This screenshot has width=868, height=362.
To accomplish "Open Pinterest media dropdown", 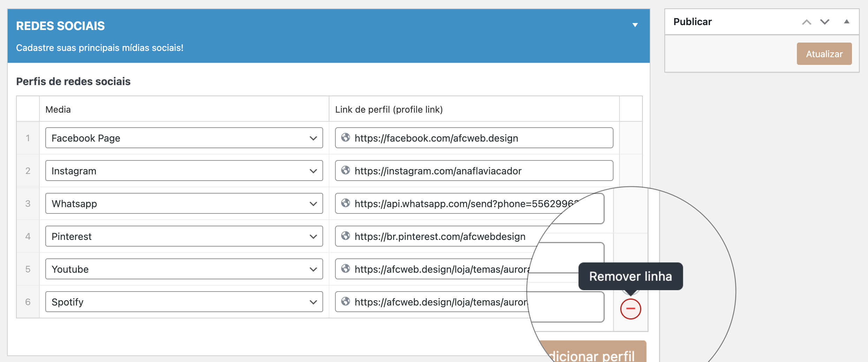I will (184, 236).
